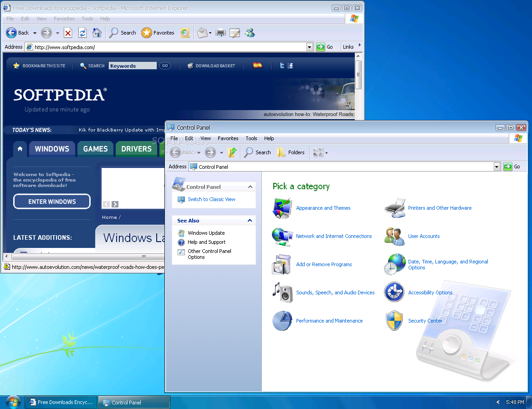Collapse the See Also sidebar section
532x409 pixels.
[250, 220]
